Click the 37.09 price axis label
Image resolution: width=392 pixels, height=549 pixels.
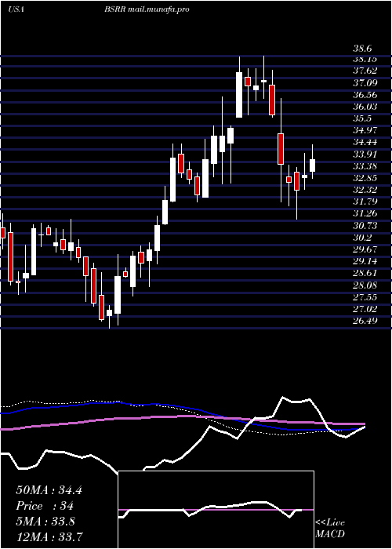365,83
